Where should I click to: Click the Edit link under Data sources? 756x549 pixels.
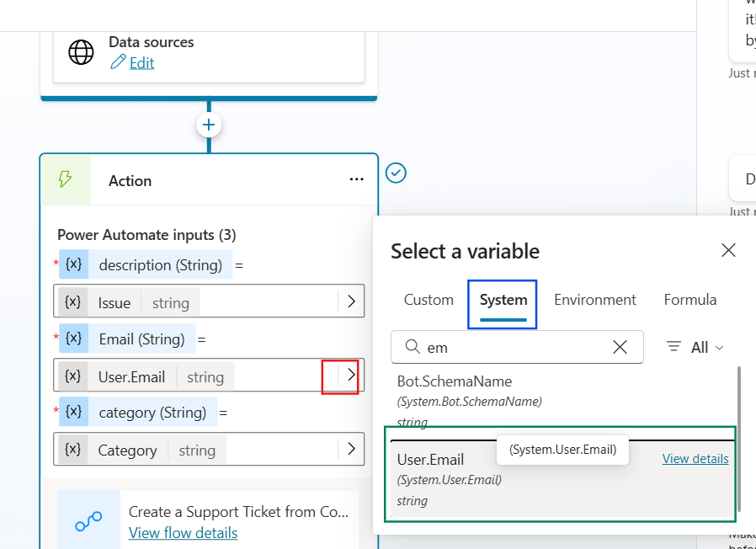[x=141, y=62]
